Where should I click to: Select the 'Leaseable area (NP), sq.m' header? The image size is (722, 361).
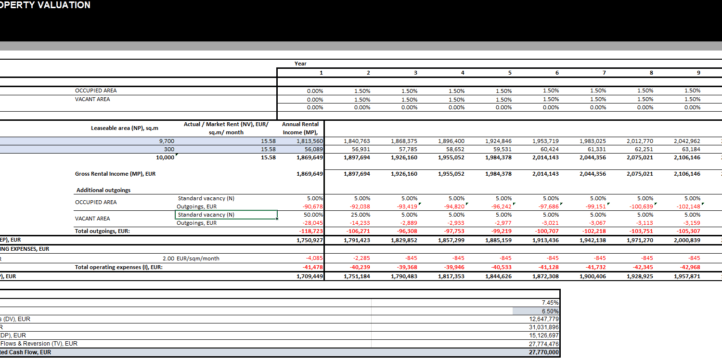(124, 128)
